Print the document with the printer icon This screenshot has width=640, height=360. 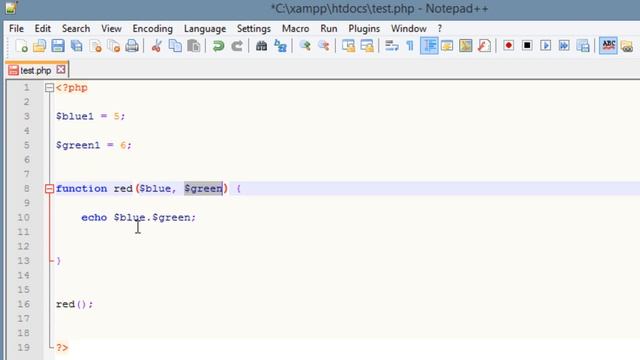pos(132,46)
